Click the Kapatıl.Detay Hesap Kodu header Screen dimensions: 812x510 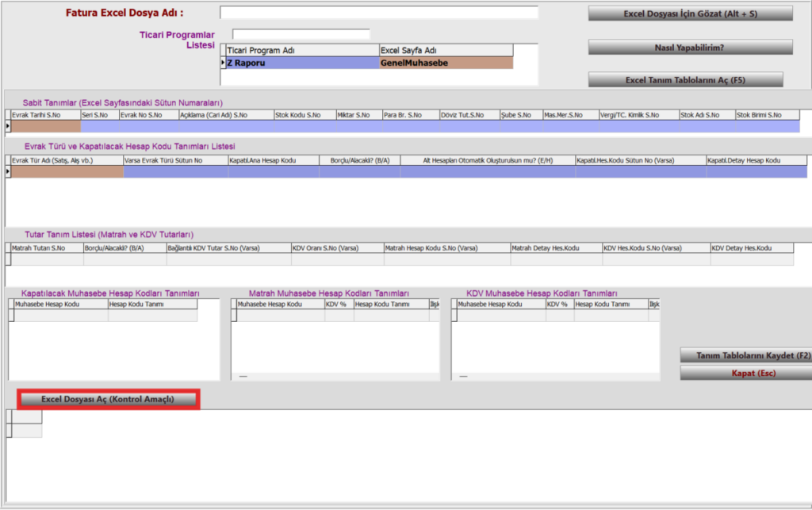pyautogui.click(x=756, y=160)
